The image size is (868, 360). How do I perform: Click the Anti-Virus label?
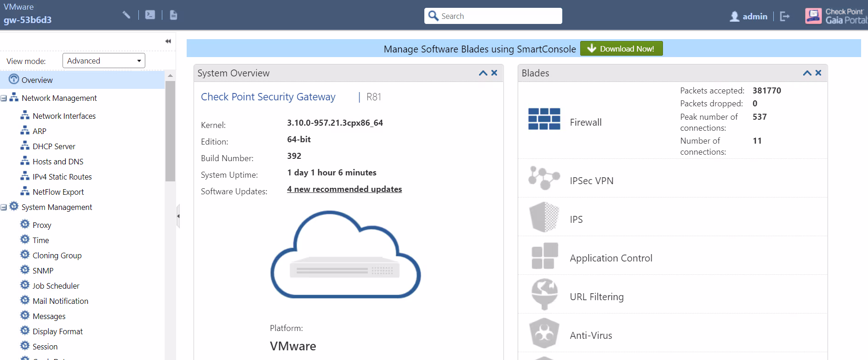point(591,336)
